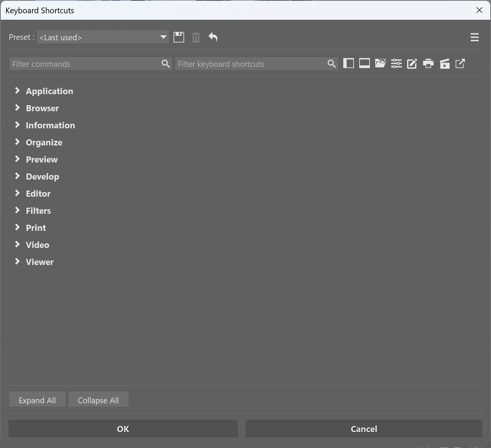The image size is (491, 448).
Task: Click the sliders develop filter icon
Action: (x=396, y=63)
